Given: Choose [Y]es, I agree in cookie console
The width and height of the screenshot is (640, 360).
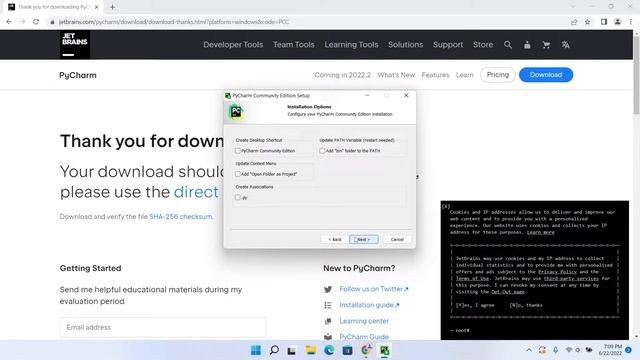Looking at the screenshot, I should [475, 305].
